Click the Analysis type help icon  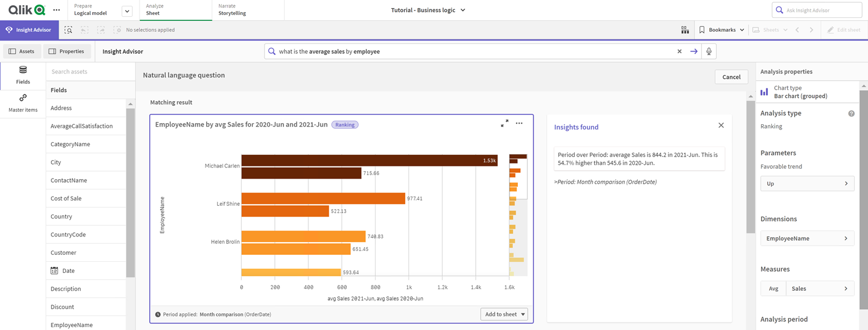tap(851, 113)
